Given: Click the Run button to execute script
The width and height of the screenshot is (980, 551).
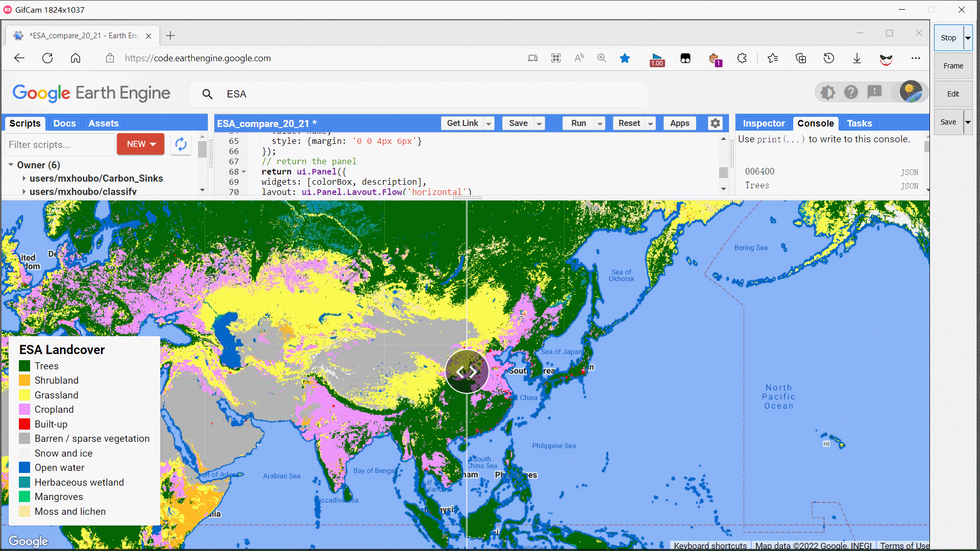Looking at the screenshot, I should (x=578, y=123).
